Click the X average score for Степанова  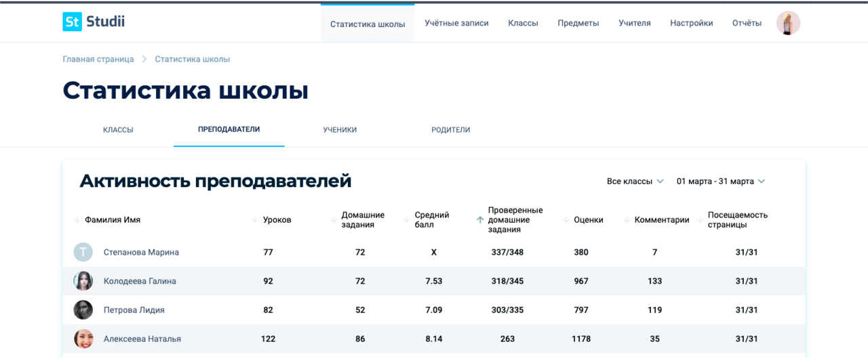[434, 253]
